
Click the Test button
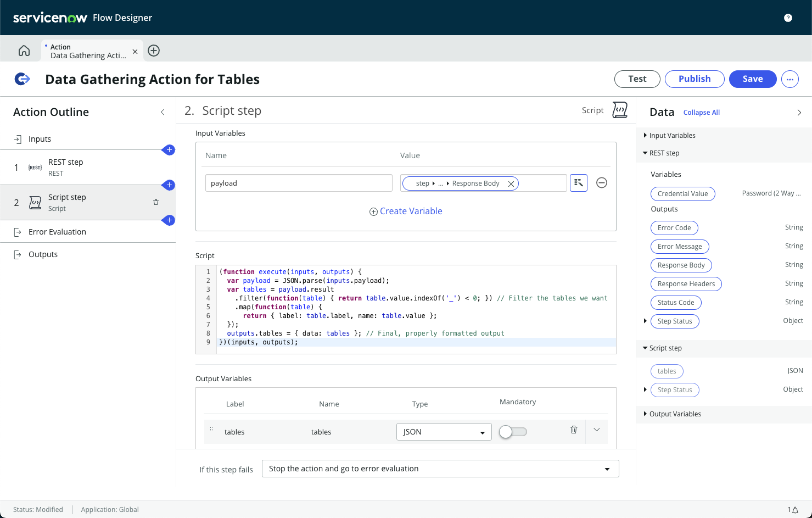(637, 79)
